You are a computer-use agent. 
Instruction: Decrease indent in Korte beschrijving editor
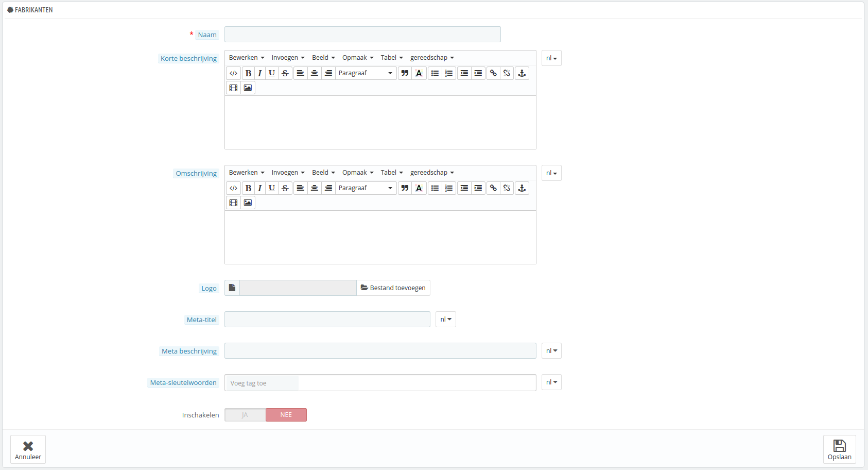(464, 73)
